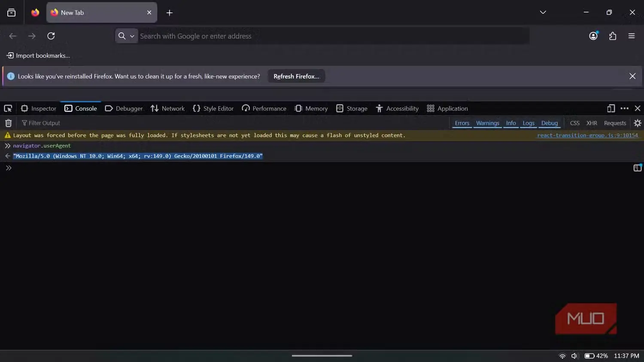Reload the current page
This screenshot has height=362, width=644.
[x=51, y=36]
